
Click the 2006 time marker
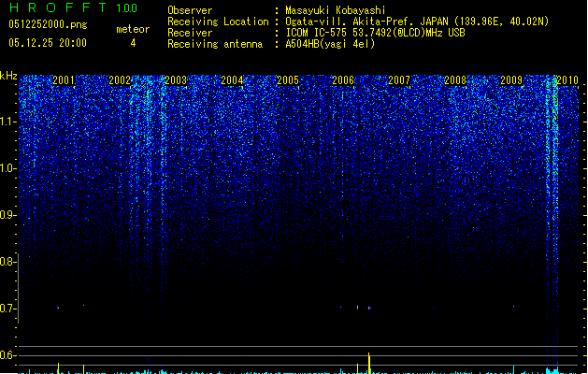[343, 79]
